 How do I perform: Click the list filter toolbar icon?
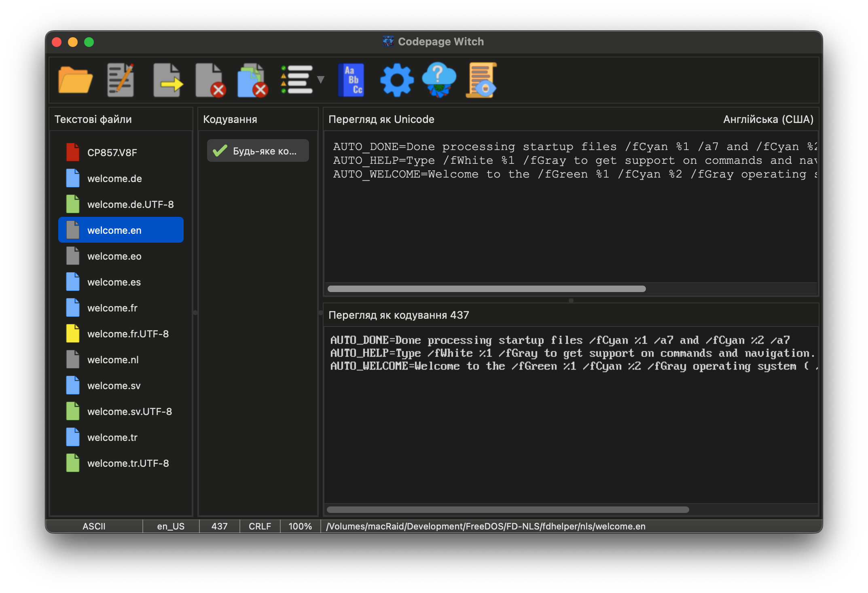(x=297, y=80)
